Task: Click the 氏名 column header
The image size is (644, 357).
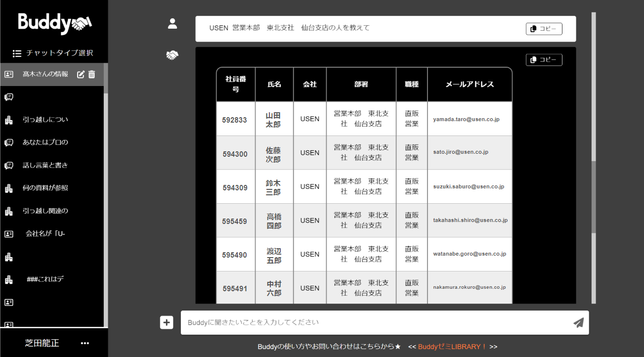Action: coord(274,84)
